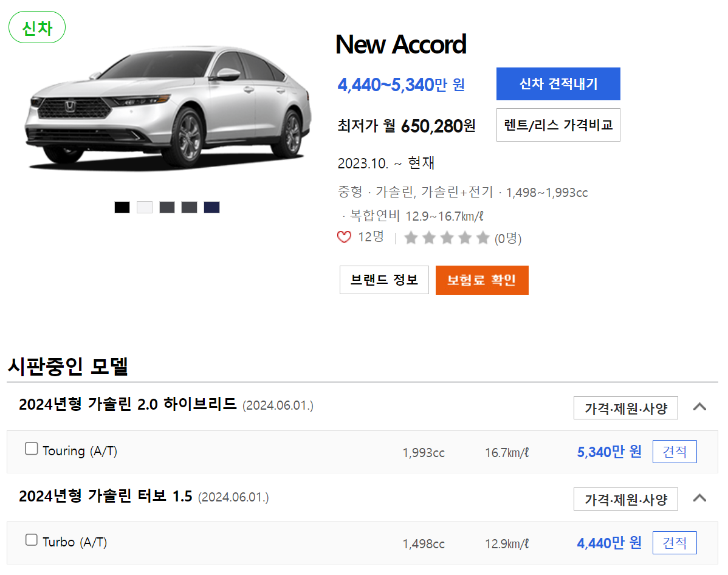This screenshot has width=728, height=575.
Task: Click 견적 for the Touring 5,340만 원 trim
Action: point(675,452)
